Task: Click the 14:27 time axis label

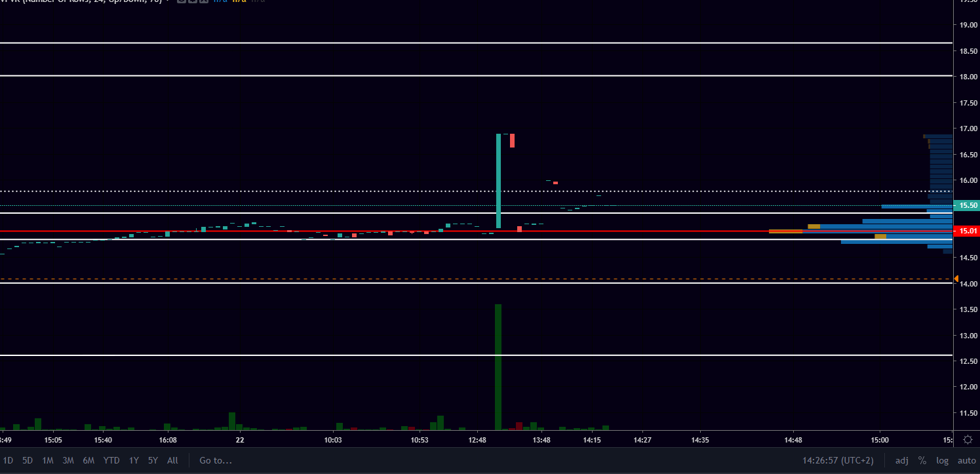Action: point(642,440)
